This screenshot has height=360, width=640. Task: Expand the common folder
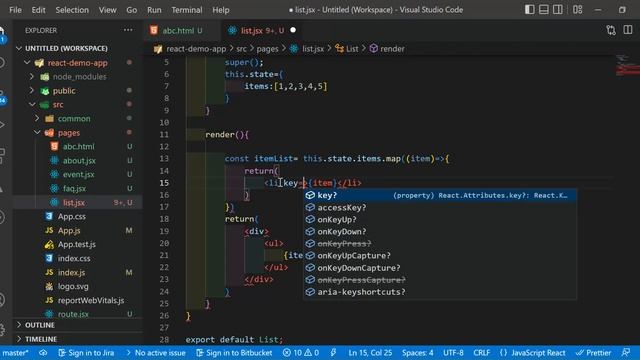[x=74, y=118]
